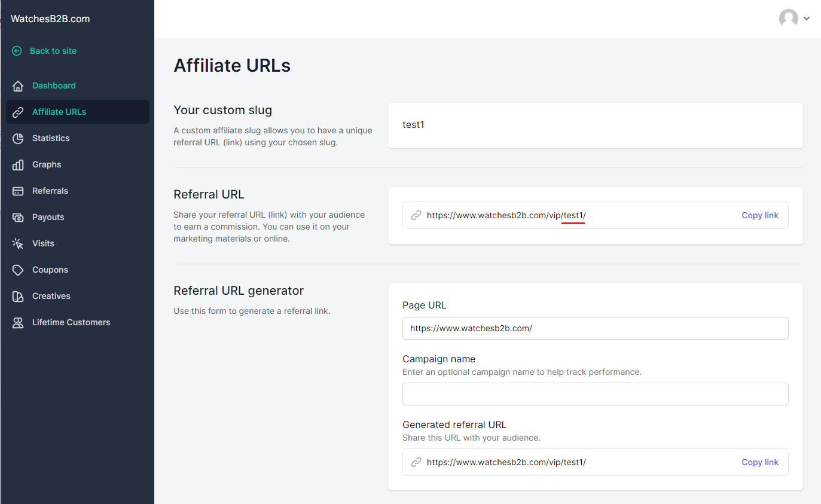Screen dimensions: 821x504
Task: Click the Creatives pages icon
Action: point(18,296)
